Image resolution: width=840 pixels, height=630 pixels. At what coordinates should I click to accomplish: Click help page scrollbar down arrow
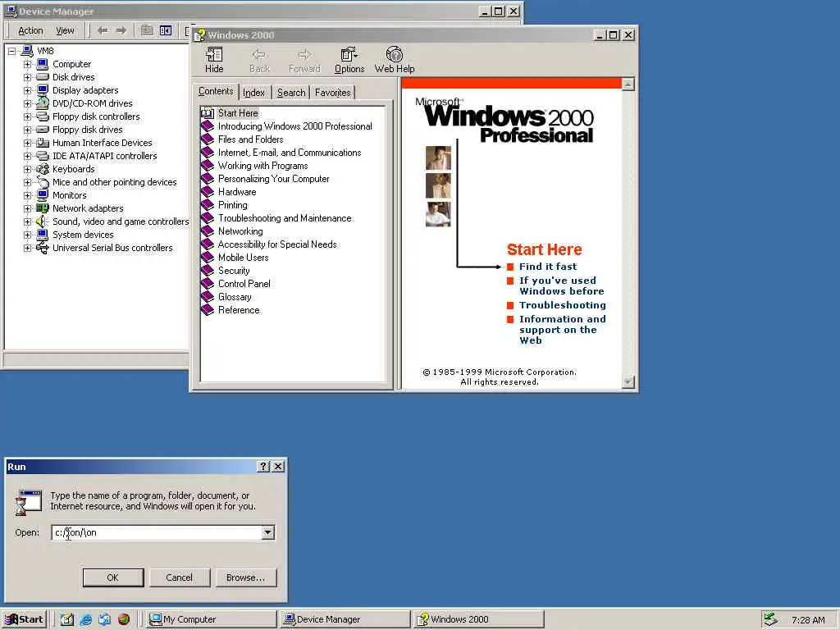point(628,382)
